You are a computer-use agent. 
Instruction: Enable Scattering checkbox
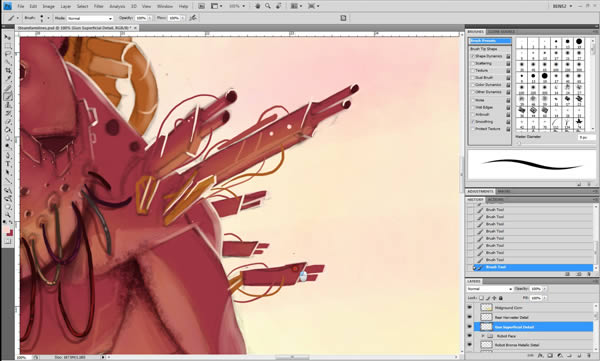point(473,64)
